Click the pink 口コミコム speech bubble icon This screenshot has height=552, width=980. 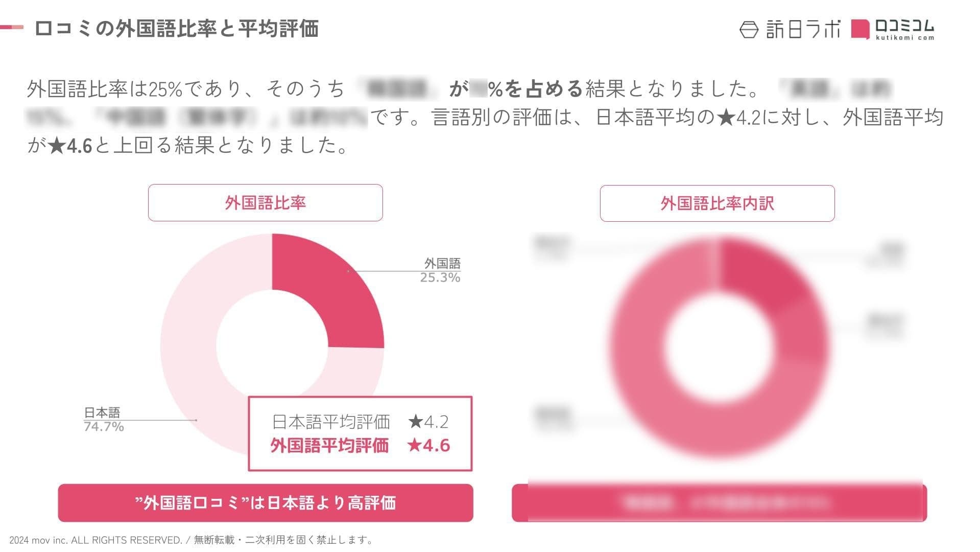click(x=860, y=29)
